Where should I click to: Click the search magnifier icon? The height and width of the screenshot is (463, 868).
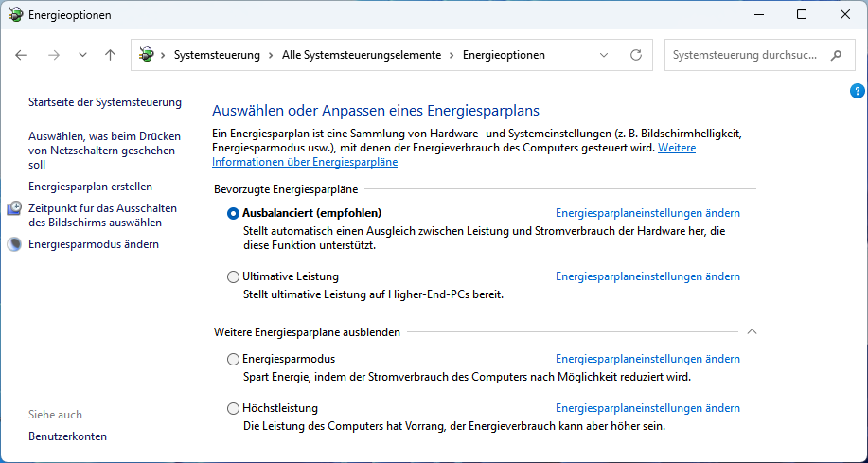tap(836, 55)
